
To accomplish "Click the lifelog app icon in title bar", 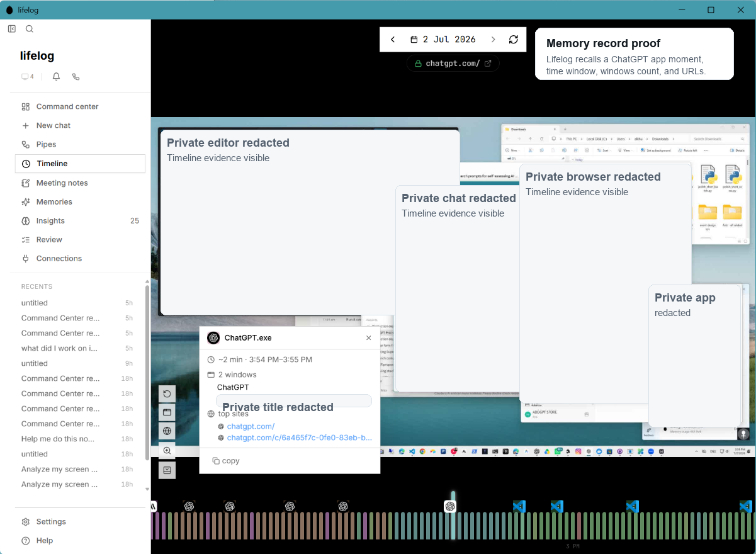I will [x=9, y=10].
